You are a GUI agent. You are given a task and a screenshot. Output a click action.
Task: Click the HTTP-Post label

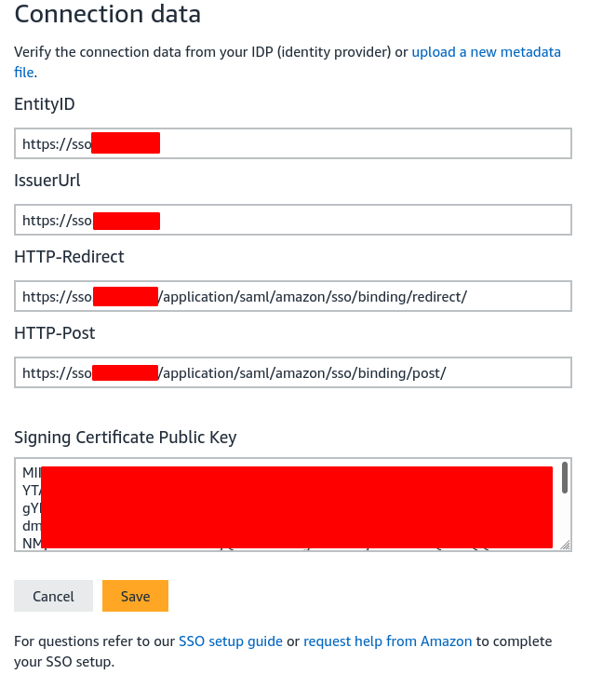(x=55, y=333)
